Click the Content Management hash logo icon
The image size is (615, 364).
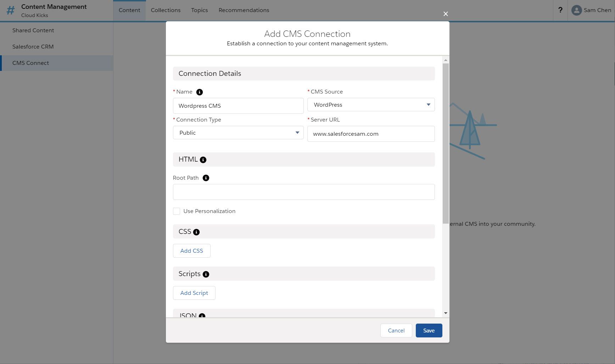click(x=11, y=10)
